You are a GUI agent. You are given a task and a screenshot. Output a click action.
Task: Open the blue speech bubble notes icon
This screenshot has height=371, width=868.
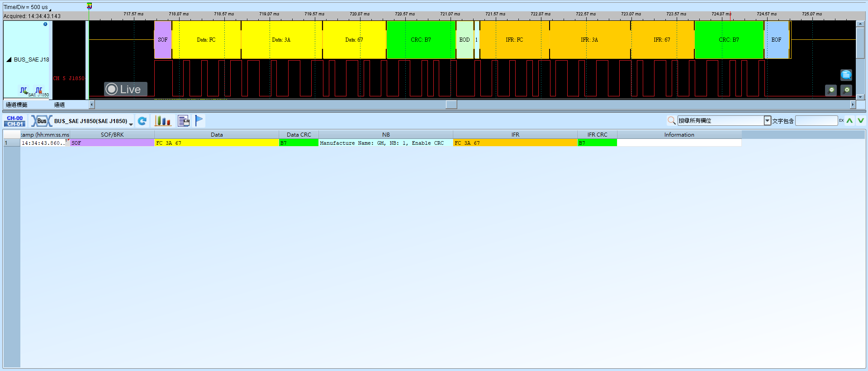click(846, 75)
